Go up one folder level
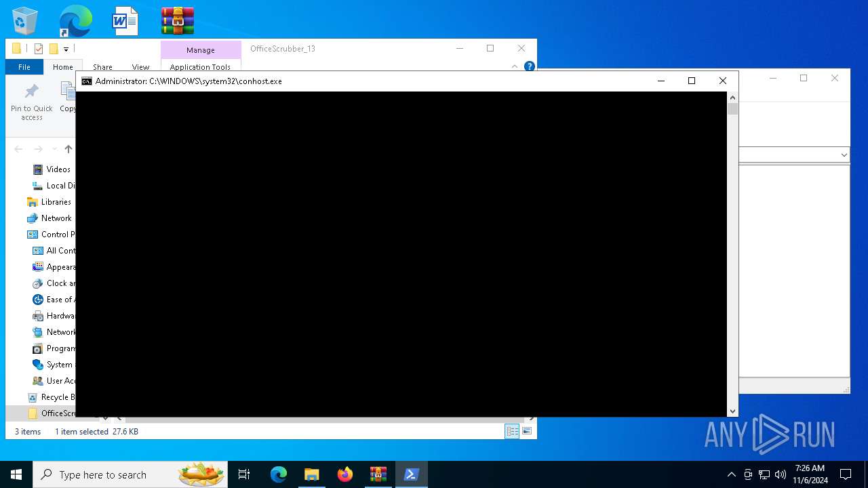This screenshot has width=868, height=488. coord(68,149)
